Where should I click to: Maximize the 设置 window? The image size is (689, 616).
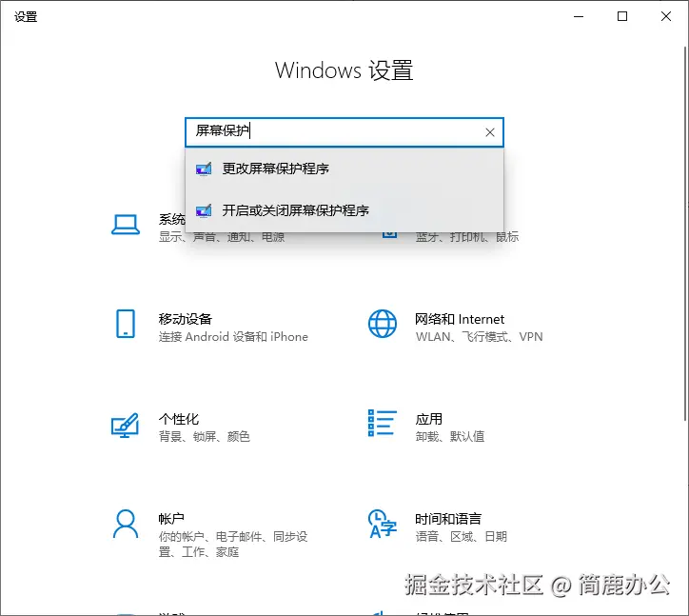[622, 17]
